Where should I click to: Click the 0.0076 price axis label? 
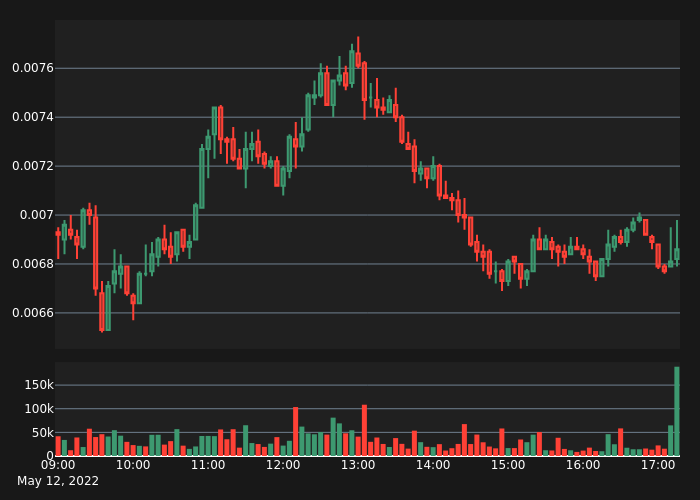coord(33,68)
